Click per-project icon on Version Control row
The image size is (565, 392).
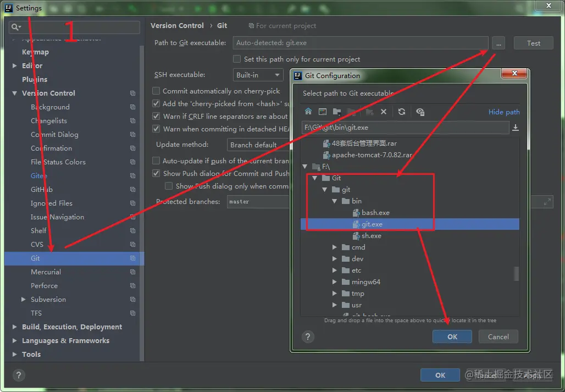[132, 93]
